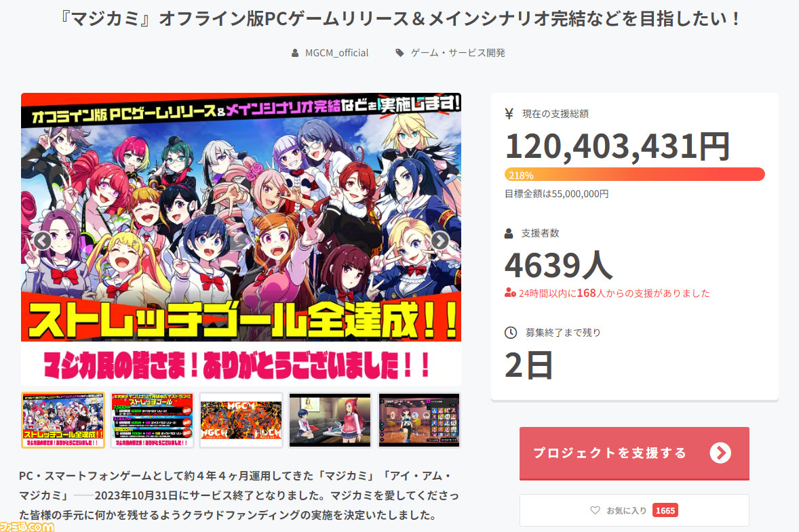The width and height of the screenshot is (799, 532).
Task: Click the main ストレッチゴール全達成 banner image
Action: [241, 239]
